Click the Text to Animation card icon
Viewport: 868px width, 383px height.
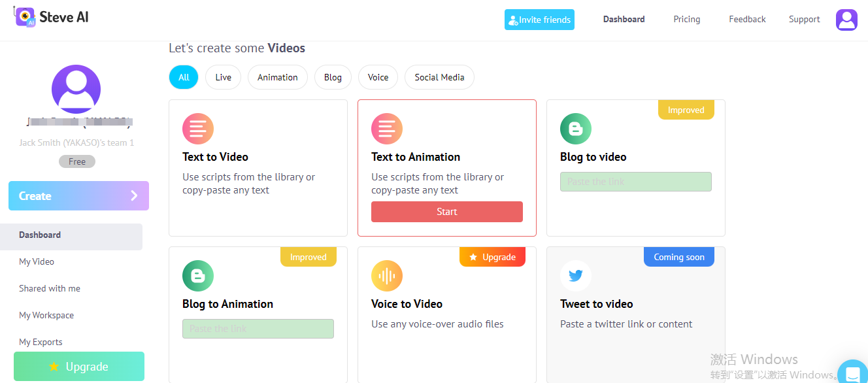(x=387, y=129)
